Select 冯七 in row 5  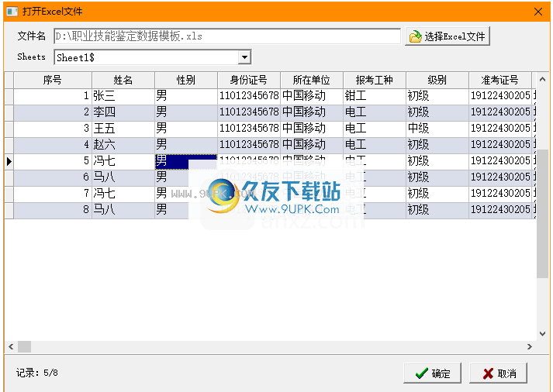coord(123,161)
